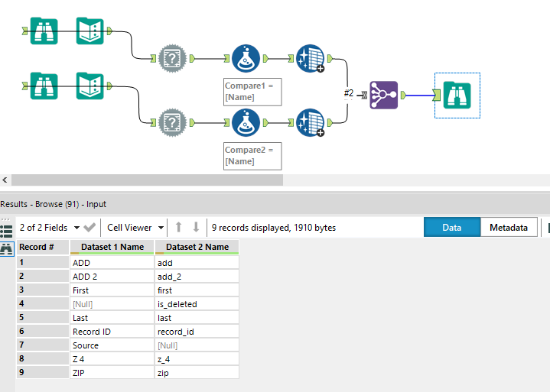Select cell Z 4 in Dataset 1

(x=112, y=358)
